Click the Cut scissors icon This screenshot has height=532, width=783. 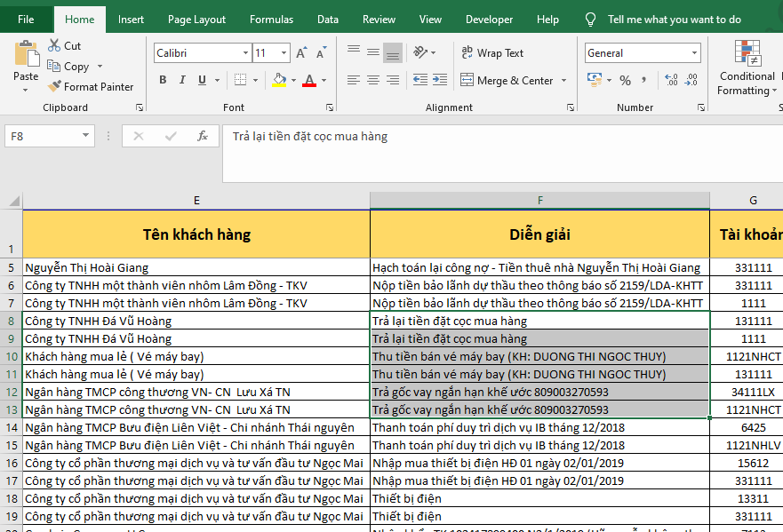[x=54, y=45]
